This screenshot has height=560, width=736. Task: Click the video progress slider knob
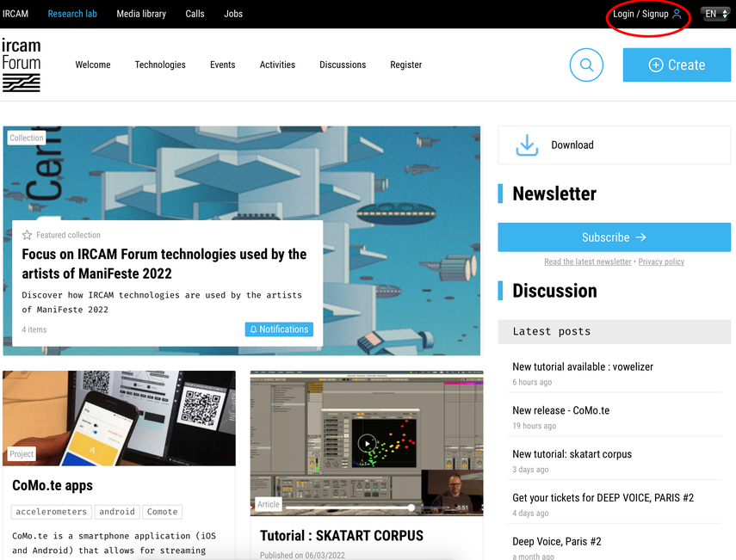click(x=411, y=508)
